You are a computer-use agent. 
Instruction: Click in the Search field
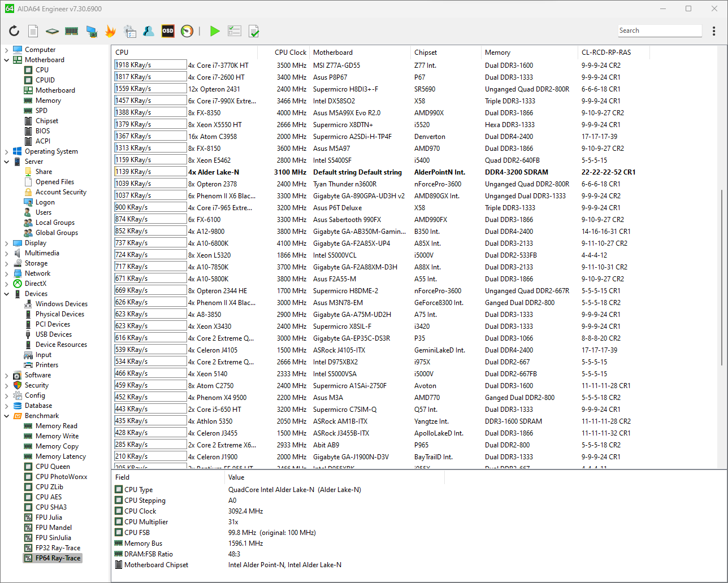pos(659,31)
